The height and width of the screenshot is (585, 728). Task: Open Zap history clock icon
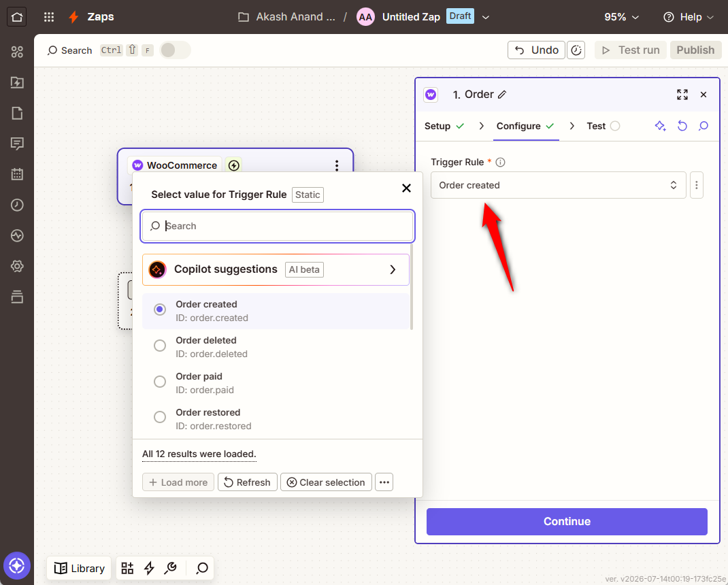17,205
